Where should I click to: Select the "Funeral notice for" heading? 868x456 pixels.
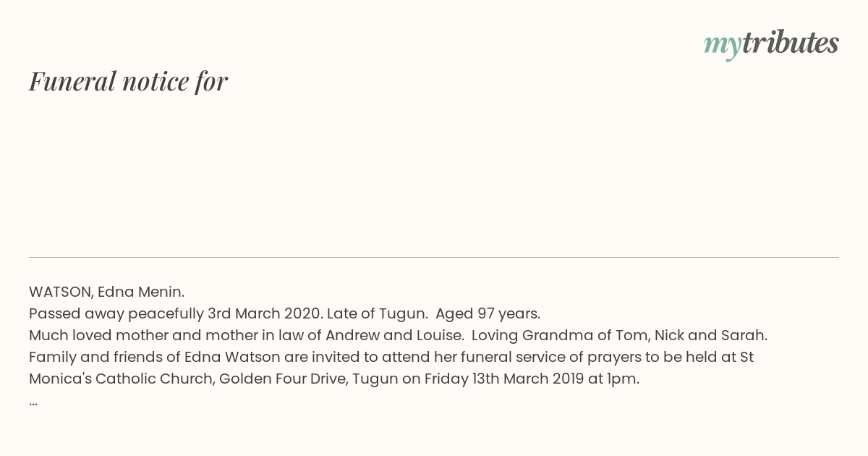pyautogui.click(x=128, y=81)
